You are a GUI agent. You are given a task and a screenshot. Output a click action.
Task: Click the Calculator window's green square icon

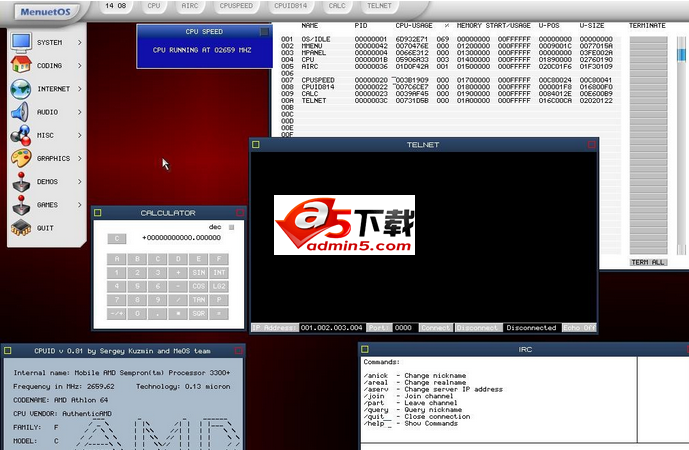pyautogui.click(x=98, y=213)
